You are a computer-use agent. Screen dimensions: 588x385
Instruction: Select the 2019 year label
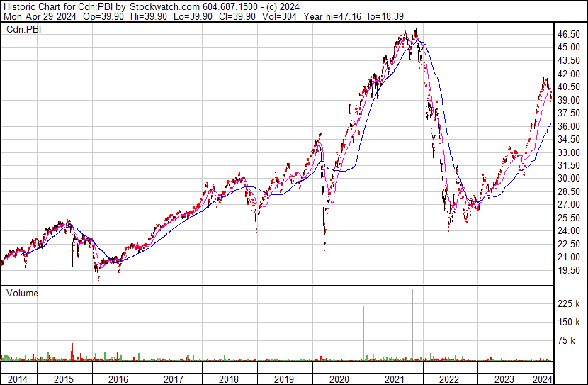click(x=284, y=379)
